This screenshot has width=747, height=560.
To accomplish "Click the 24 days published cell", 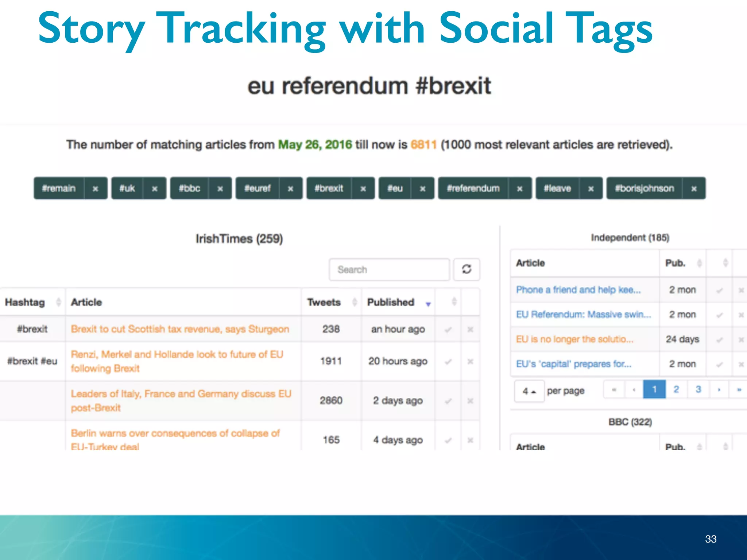I will pyautogui.click(x=682, y=339).
